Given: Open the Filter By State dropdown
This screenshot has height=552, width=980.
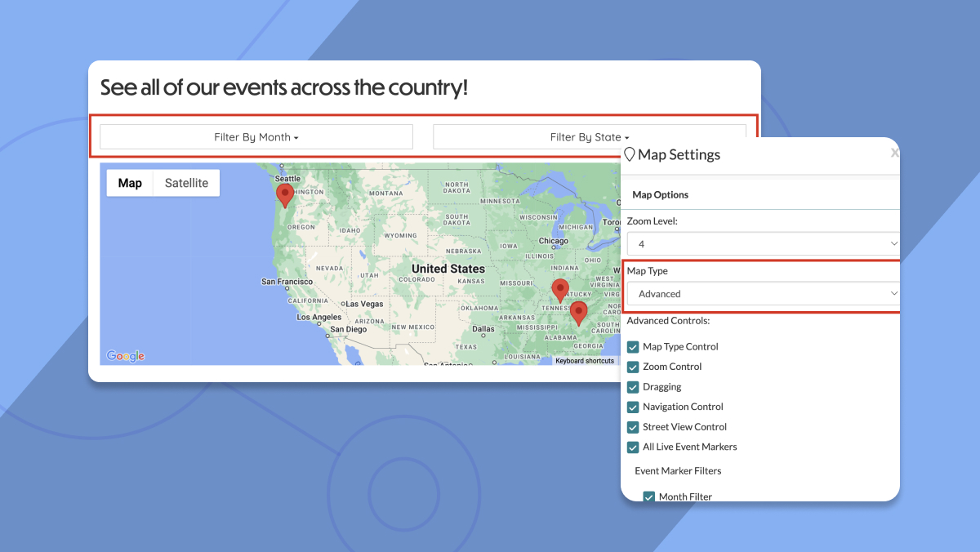Looking at the screenshot, I should pyautogui.click(x=590, y=136).
